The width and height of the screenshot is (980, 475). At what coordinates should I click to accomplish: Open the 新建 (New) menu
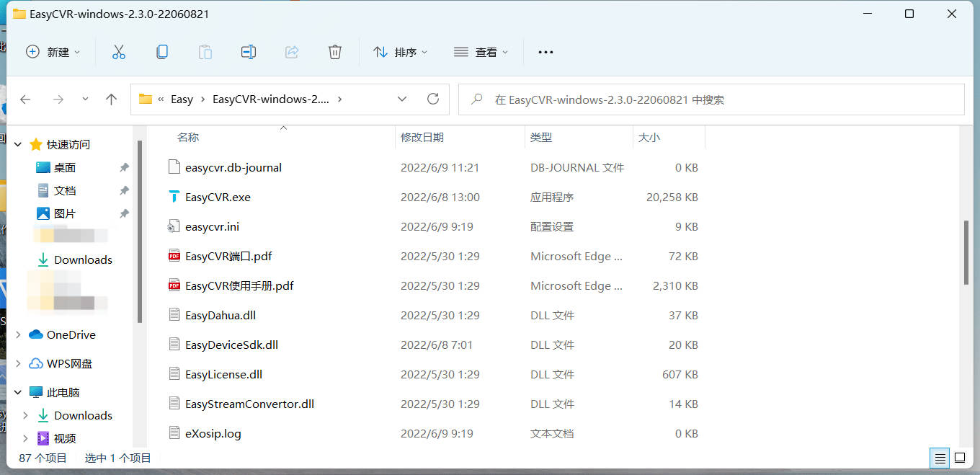[53, 52]
